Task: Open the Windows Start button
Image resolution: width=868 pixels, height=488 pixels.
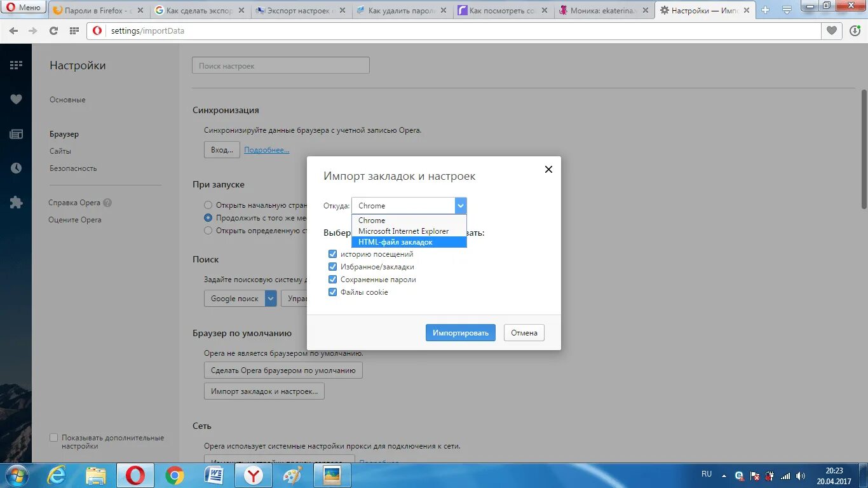Action: pos(16,475)
